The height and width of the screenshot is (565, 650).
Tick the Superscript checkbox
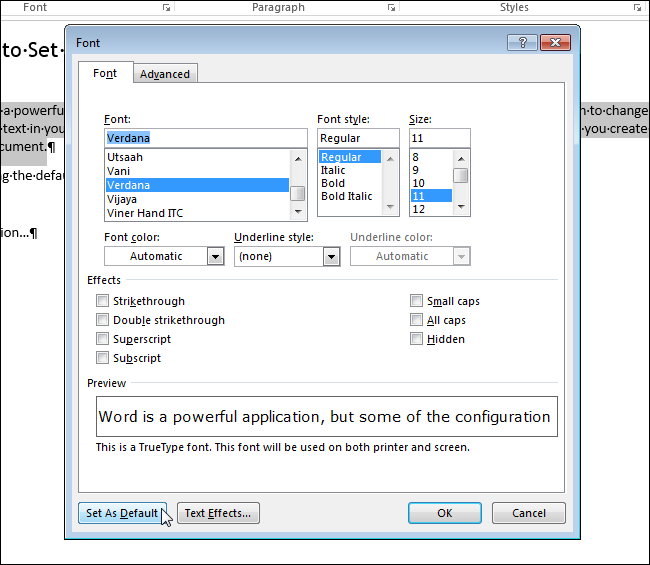102,339
